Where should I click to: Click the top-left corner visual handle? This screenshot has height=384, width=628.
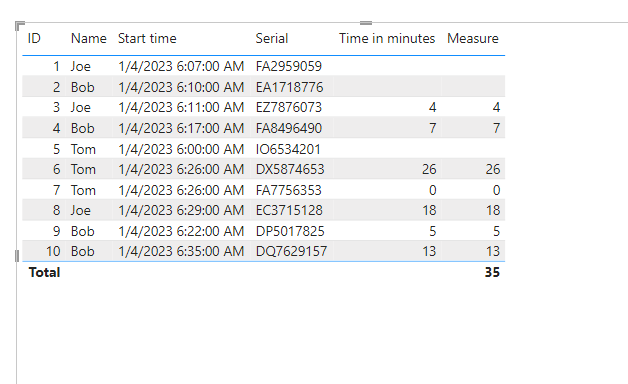[x=20, y=26]
